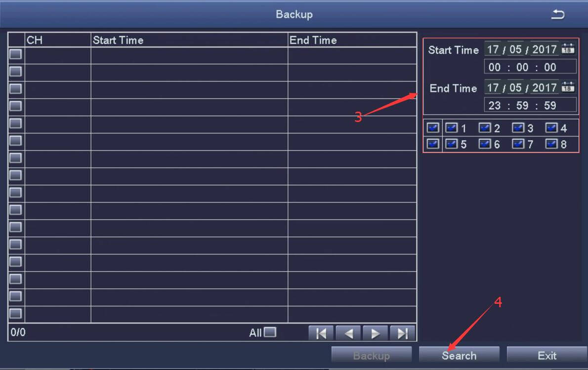Disable channel 8 selection

[551, 144]
